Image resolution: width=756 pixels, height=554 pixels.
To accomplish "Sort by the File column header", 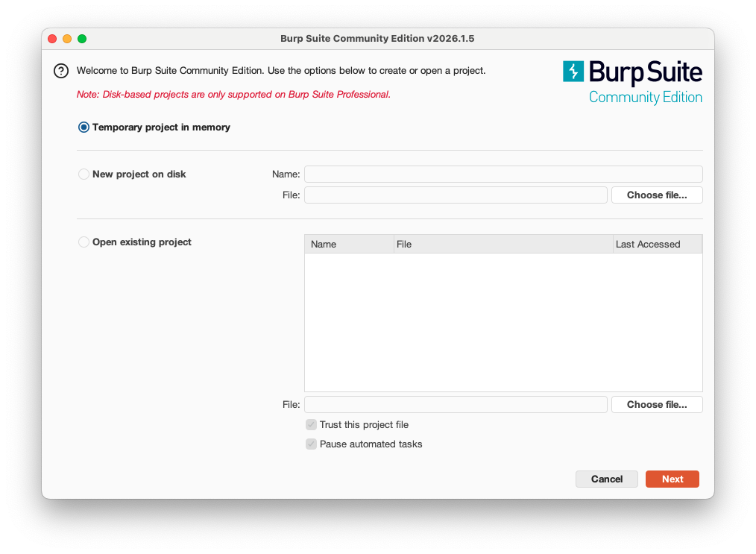I will pyautogui.click(x=503, y=245).
